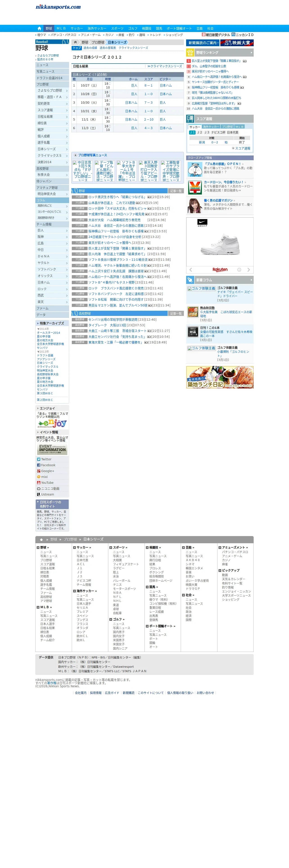Select the ゴルフ tab in top navigation

point(133,28)
